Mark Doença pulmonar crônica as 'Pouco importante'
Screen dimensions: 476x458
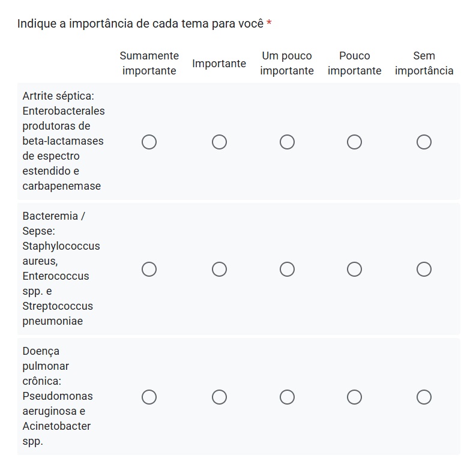(x=354, y=397)
